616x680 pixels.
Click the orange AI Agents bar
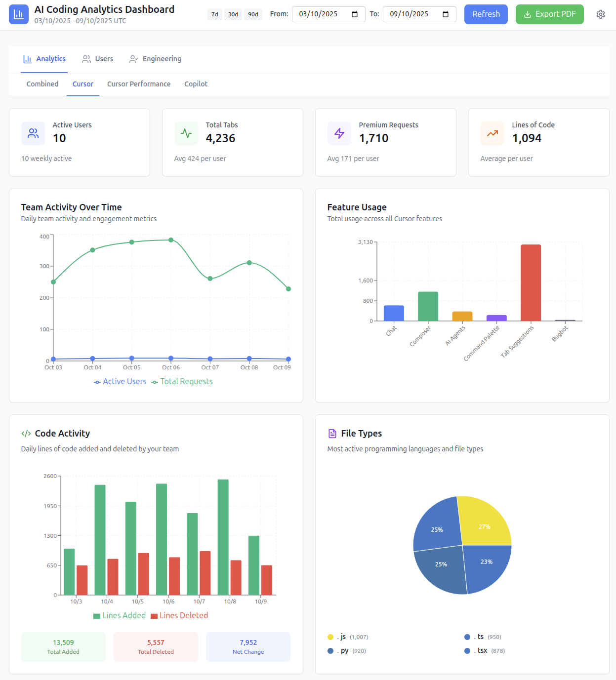[x=462, y=316]
